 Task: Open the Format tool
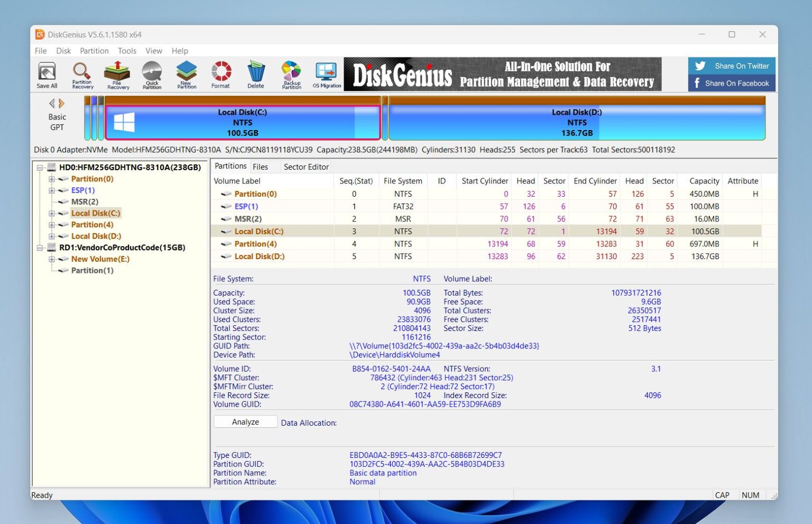pos(220,74)
